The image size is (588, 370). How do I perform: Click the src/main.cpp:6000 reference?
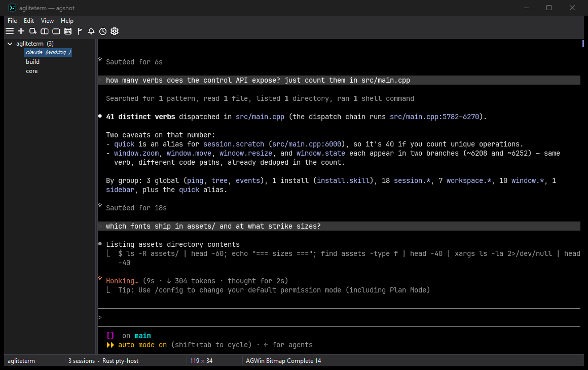point(307,144)
